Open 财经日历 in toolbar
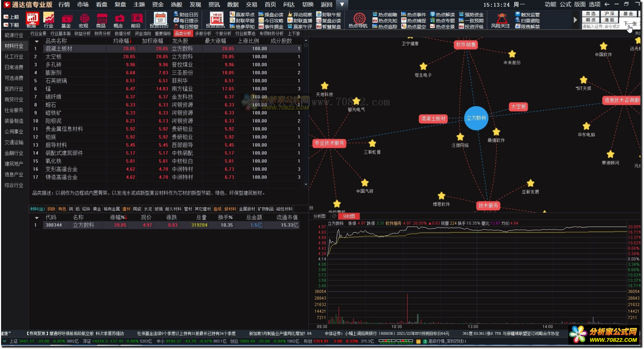 [x=186, y=15]
